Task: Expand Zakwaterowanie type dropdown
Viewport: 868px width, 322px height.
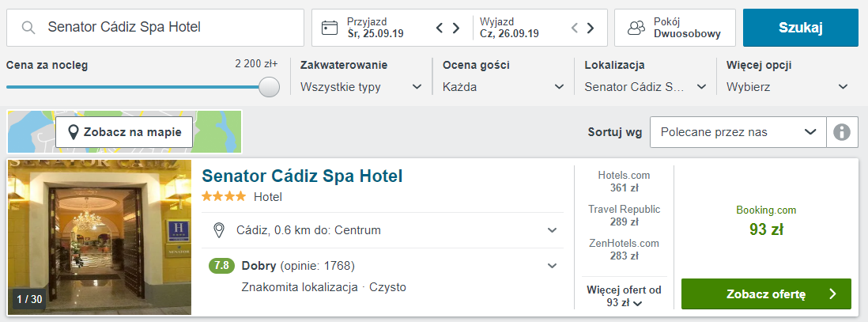Action: (361, 87)
